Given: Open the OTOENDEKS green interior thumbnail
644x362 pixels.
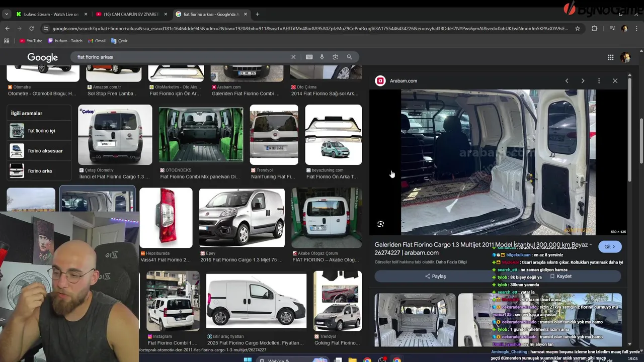Looking at the screenshot, I should coord(201,135).
